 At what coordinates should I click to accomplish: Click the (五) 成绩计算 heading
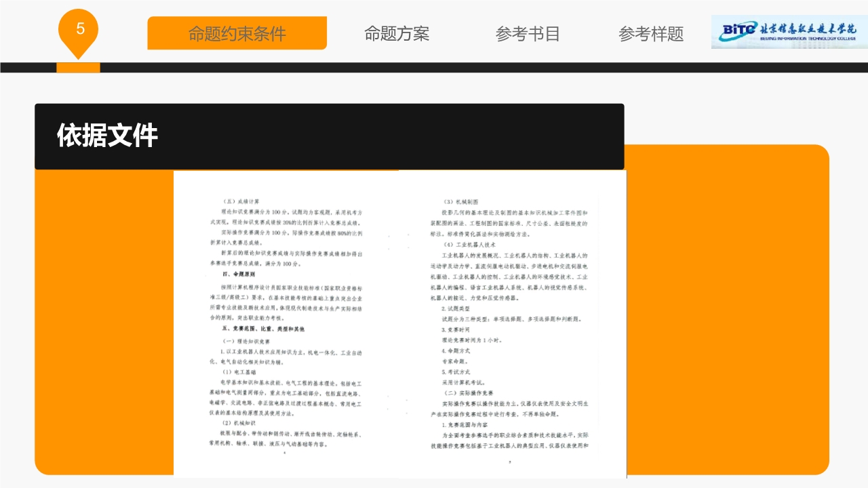pos(241,201)
